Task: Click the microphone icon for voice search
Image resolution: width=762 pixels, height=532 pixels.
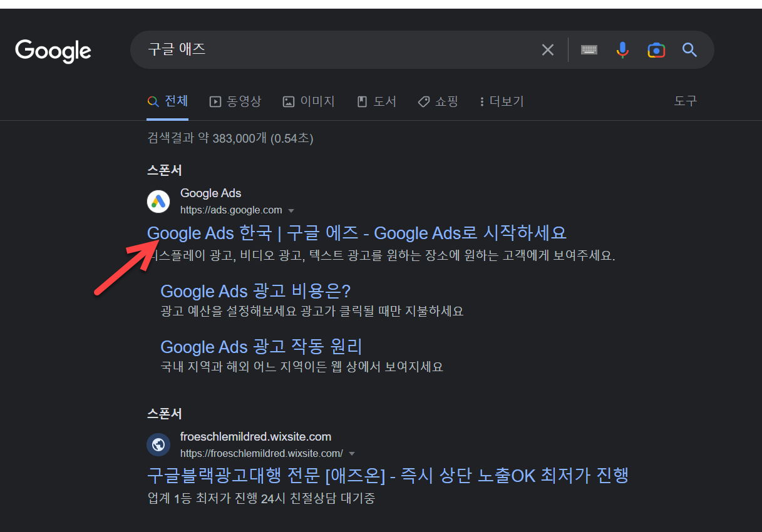Action: [622, 50]
